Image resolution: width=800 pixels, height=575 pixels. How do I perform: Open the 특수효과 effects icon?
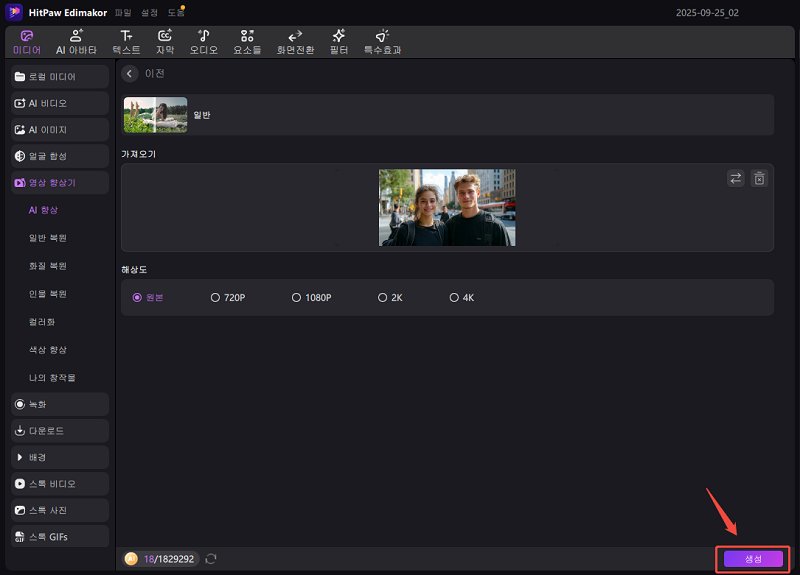382,41
